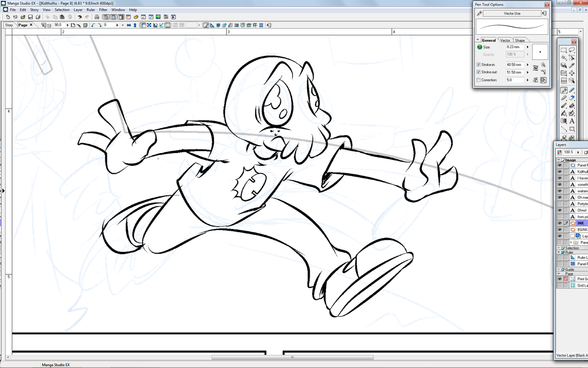
Task: Open Size value slider arrow
Action: click(x=528, y=47)
